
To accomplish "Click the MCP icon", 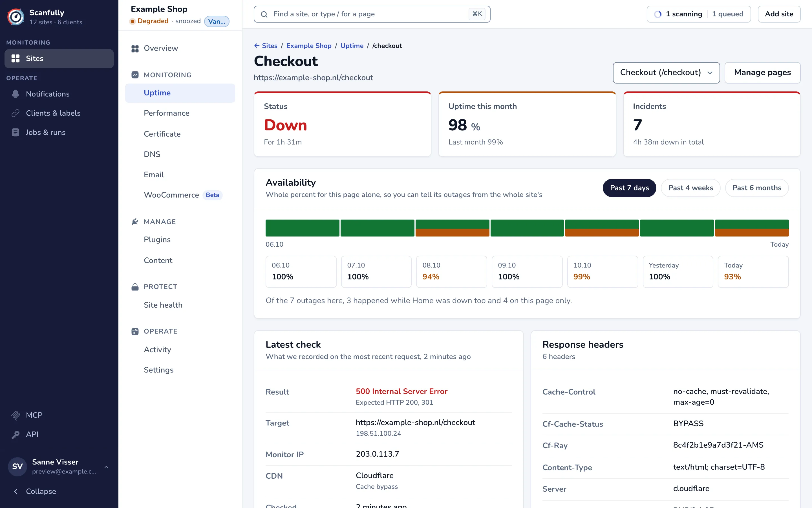I will coord(16,415).
